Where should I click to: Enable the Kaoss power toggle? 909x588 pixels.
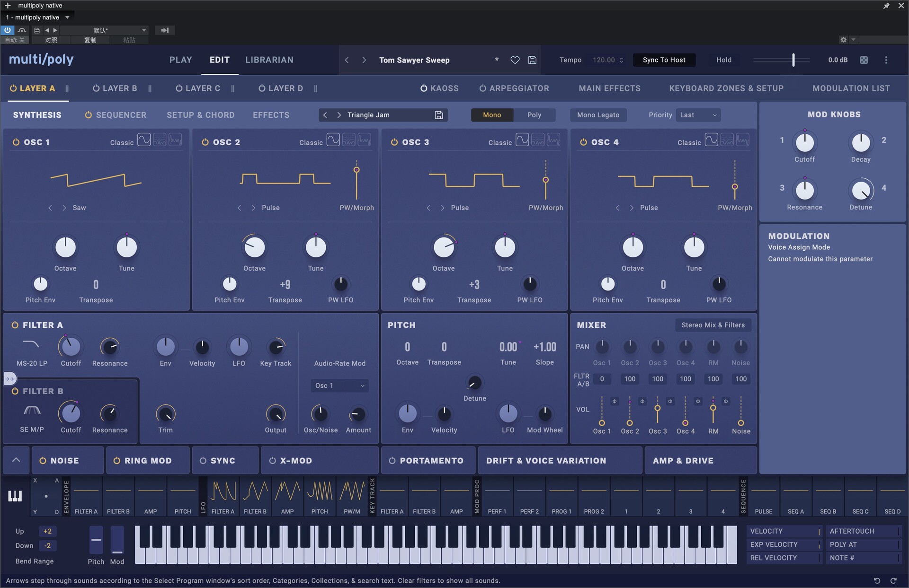tap(424, 88)
